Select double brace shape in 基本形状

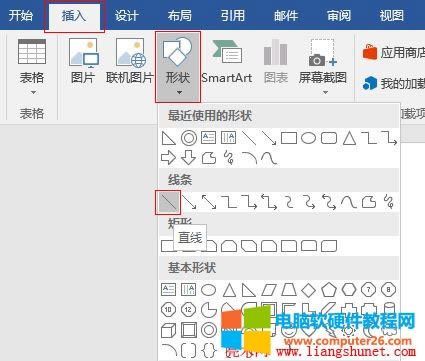[209, 350]
